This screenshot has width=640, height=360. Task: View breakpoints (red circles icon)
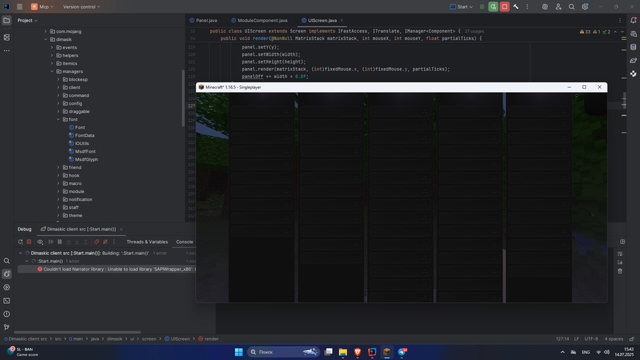[96, 242]
